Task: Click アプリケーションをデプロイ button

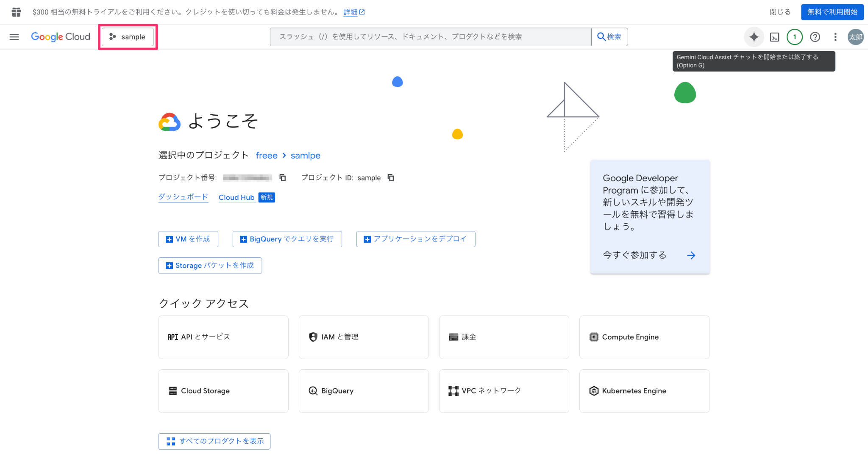Action: point(415,239)
